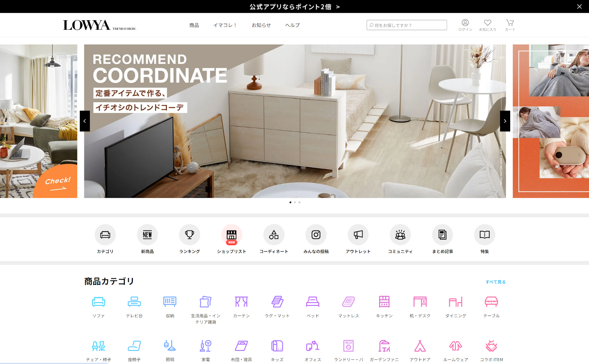The width and height of the screenshot is (589, 364).
Task: Open the 商品 menu in header
Action: (x=194, y=25)
